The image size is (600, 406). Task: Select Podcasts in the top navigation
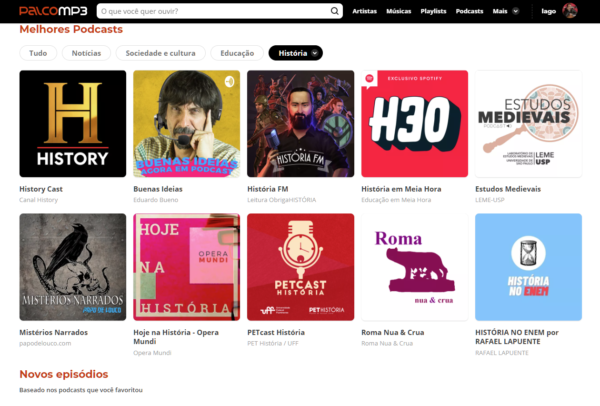tap(470, 11)
